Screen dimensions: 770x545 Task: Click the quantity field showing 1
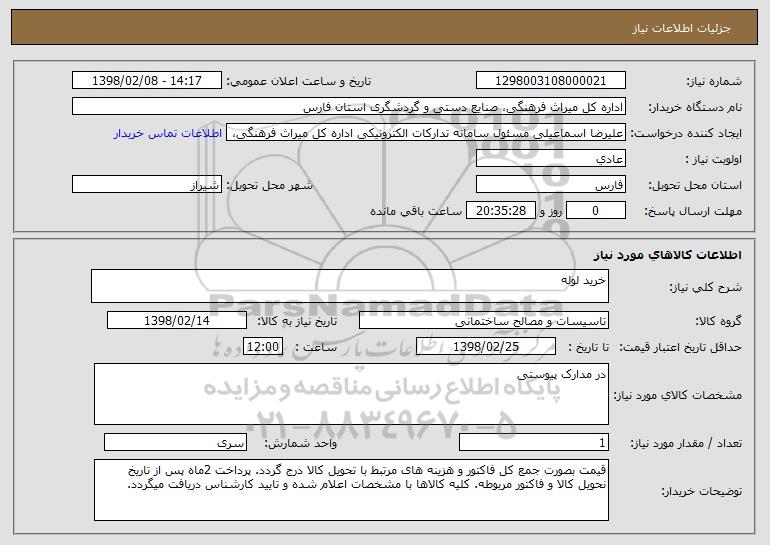point(534,442)
